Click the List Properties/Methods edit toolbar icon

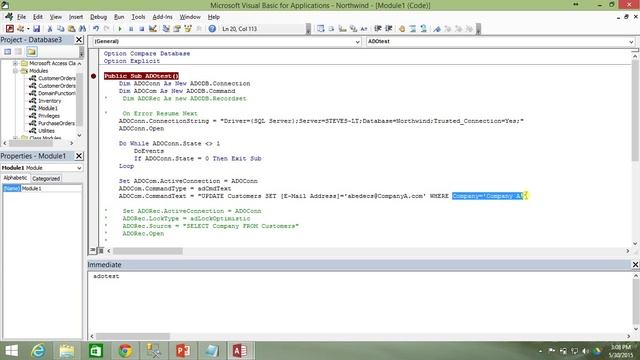[321, 29]
